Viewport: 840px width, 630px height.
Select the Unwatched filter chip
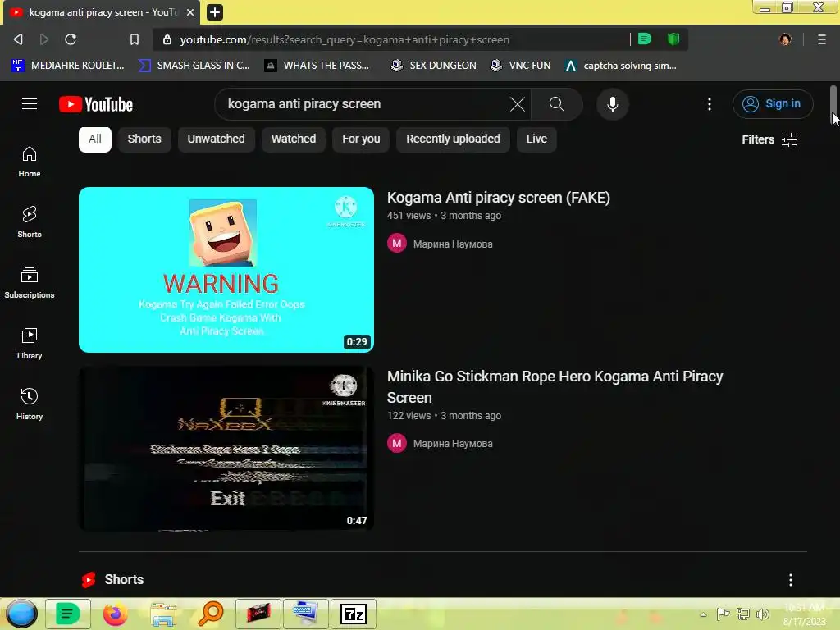click(x=216, y=139)
